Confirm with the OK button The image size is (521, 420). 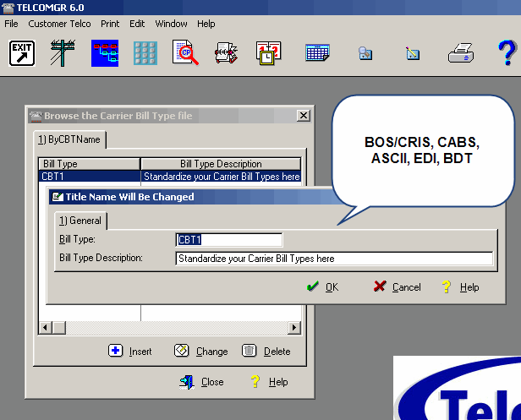322,286
